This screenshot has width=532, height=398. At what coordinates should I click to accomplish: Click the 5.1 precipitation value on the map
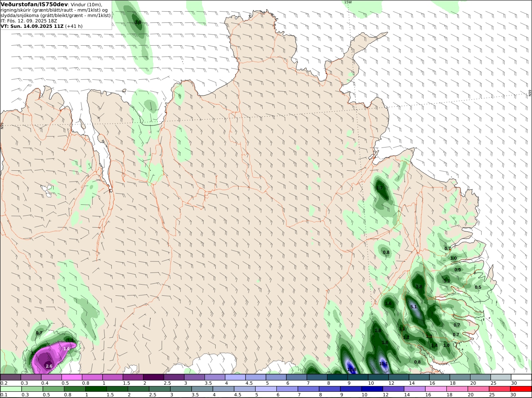pyautogui.click(x=414, y=307)
